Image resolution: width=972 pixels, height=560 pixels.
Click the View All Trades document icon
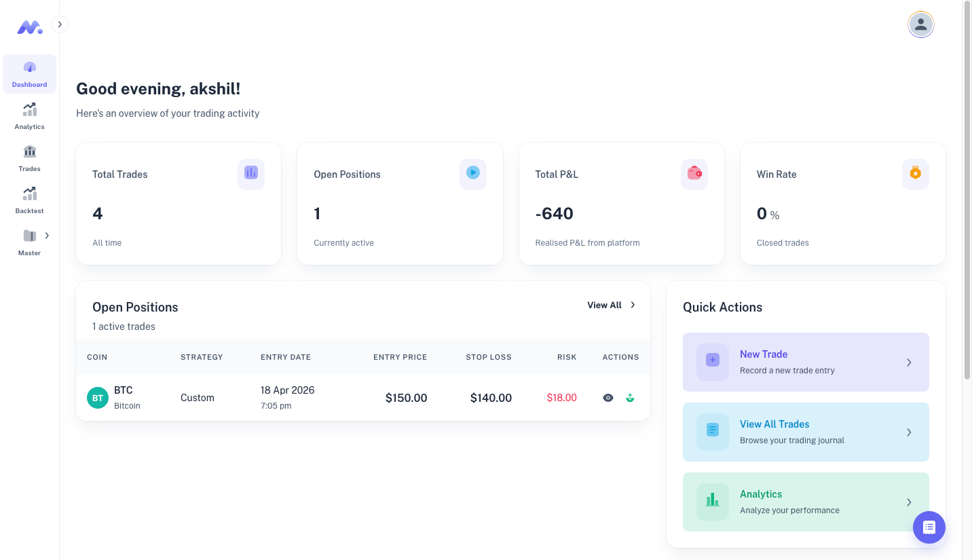pyautogui.click(x=713, y=432)
